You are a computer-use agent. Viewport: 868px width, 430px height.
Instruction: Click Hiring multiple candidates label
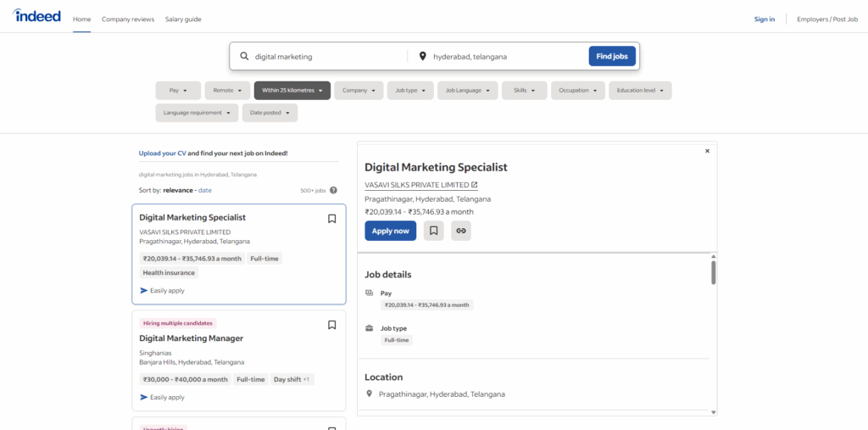tap(178, 323)
